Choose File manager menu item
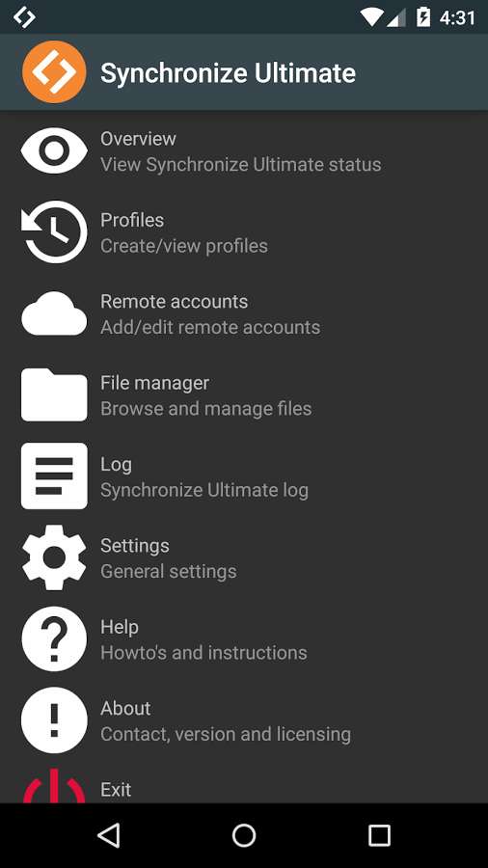 coord(244,394)
